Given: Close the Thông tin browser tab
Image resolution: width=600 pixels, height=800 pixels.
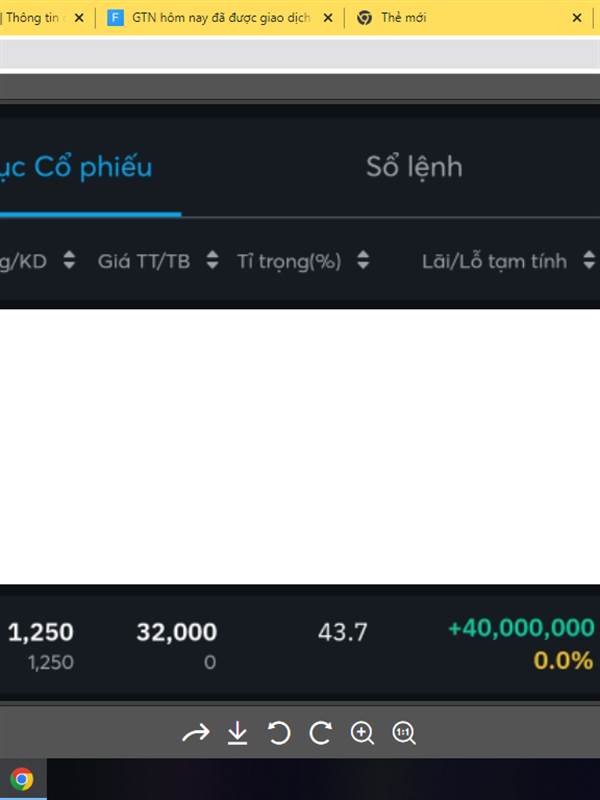Looking at the screenshot, I should tap(79, 18).
